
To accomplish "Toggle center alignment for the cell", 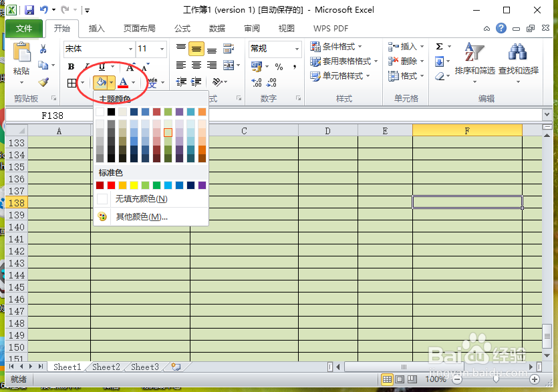I will 196,65.
